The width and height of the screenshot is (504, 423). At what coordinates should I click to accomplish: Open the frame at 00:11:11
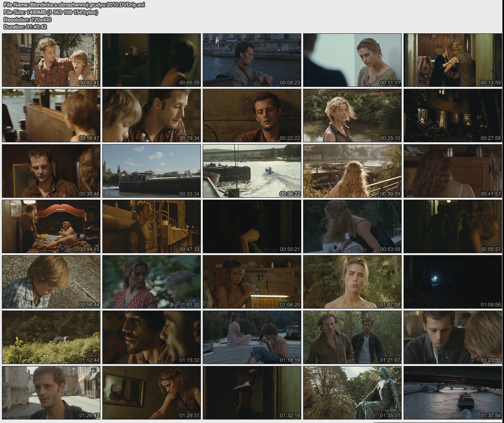click(x=352, y=60)
